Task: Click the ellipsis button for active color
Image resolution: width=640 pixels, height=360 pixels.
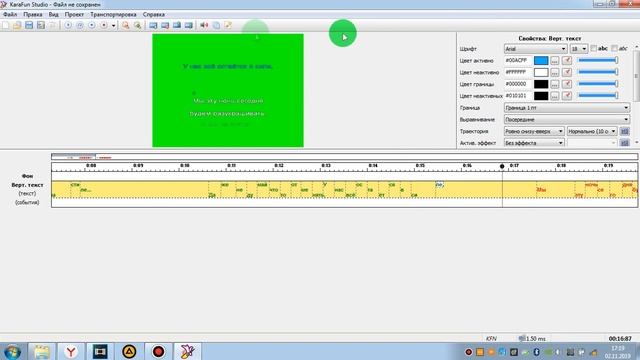Action: click(554, 60)
